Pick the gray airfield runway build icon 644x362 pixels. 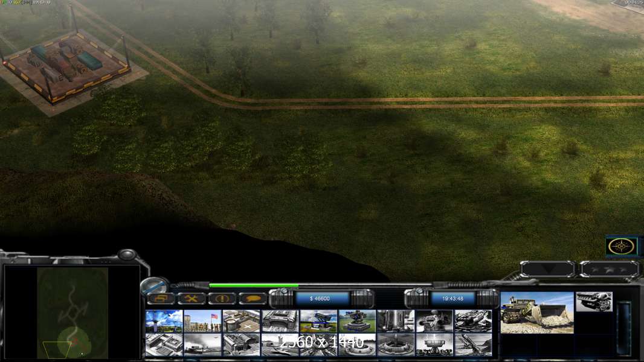(280, 345)
